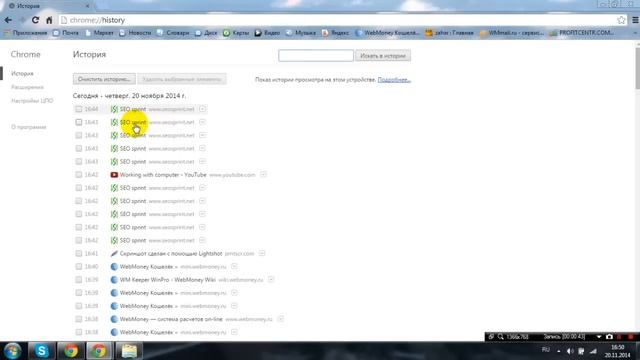Click the RU language indicator
Screen dimensions: 640x360
point(546,350)
